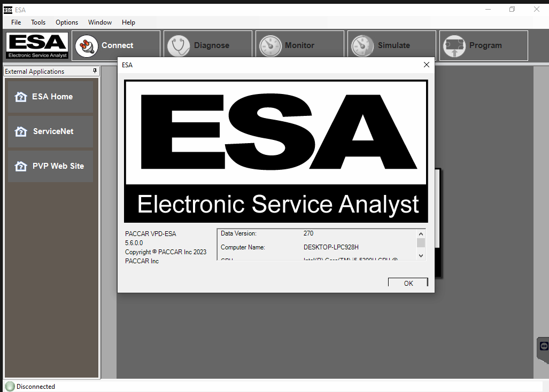Select the Monitor gauge icon
The height and width of the screenshot is (392, 549).
pos(270,46)
